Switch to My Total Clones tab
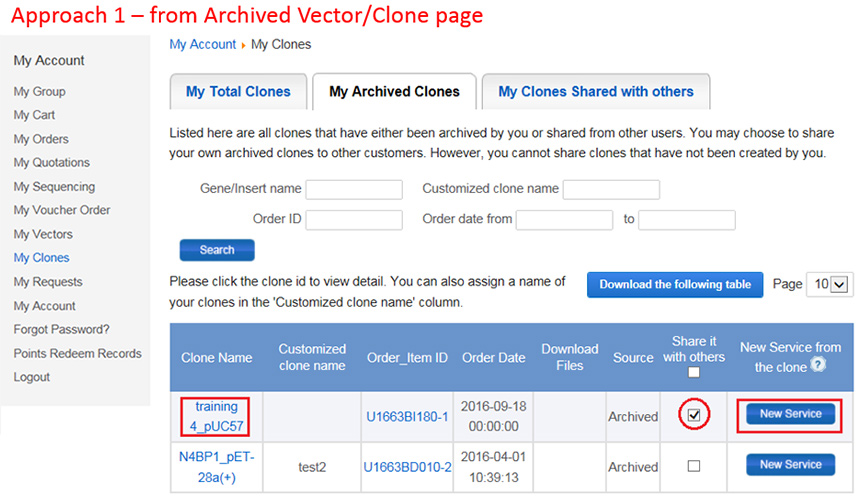 pos(238,92)
